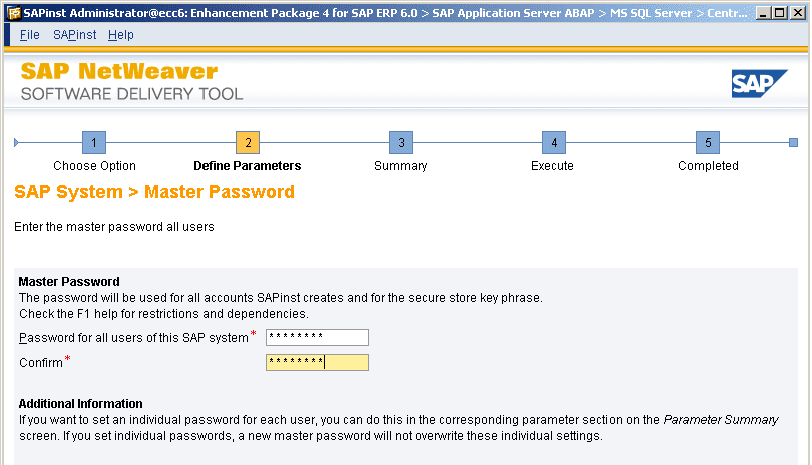The image size is (812, 465).
Task: Click the 'Master Password' section title
Action: tap(69, 282)
